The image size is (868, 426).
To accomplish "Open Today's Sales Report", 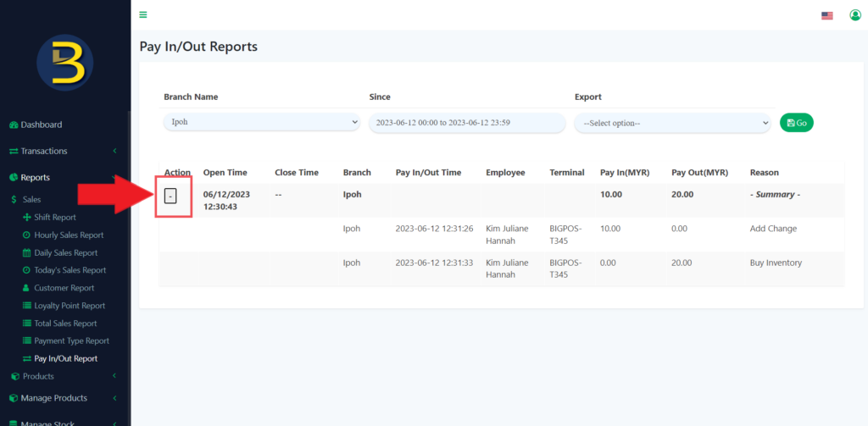I will [x=70, y=270].
